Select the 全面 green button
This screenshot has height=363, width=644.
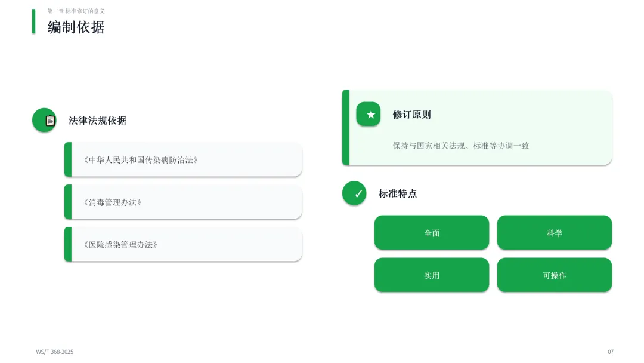click(432, 233)
